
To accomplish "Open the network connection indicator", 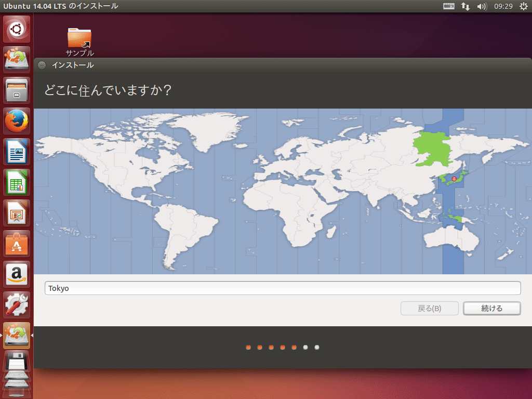I will click(x=465, y=6).
